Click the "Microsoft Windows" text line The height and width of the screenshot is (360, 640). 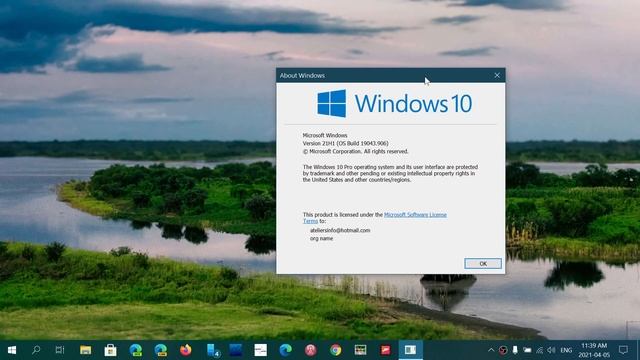pyautogui.click(x=325, y=135)
